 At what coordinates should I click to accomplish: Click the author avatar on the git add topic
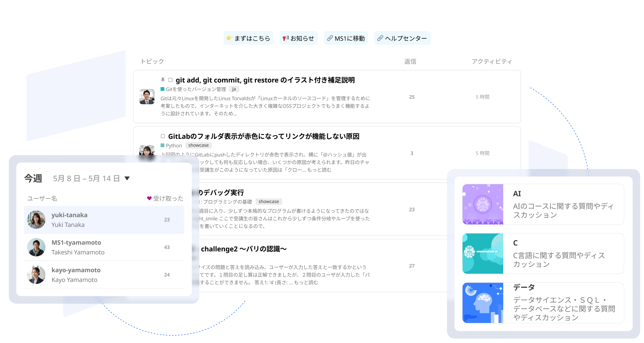147,97
